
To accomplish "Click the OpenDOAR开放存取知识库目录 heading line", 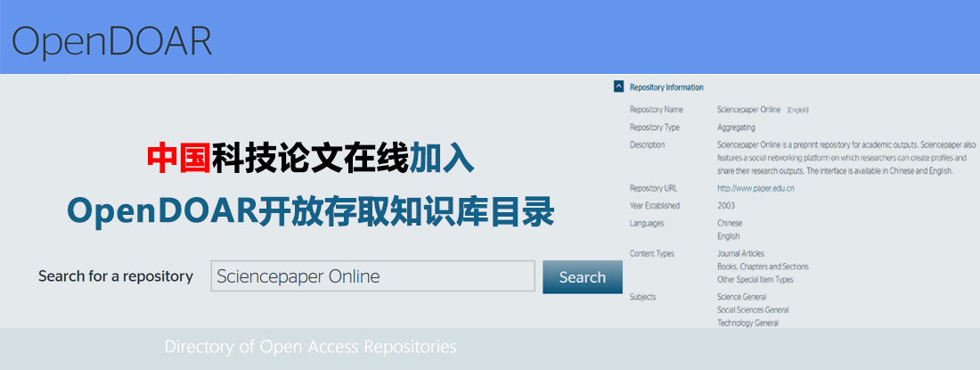I will [311, 211].
